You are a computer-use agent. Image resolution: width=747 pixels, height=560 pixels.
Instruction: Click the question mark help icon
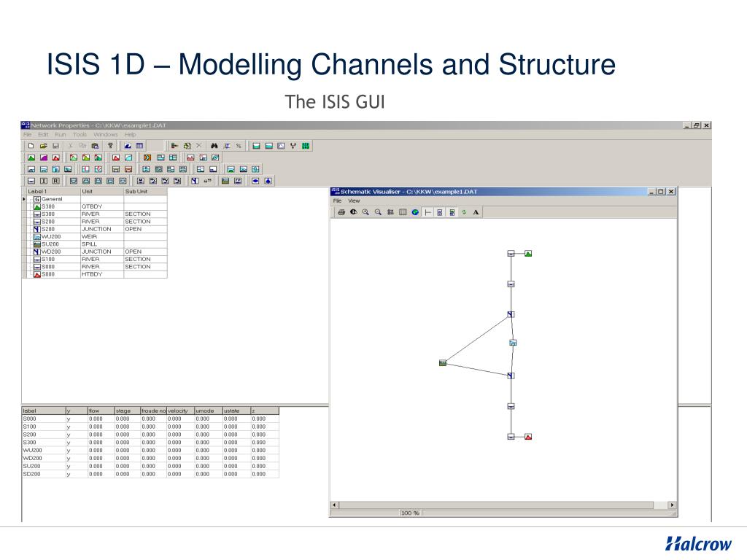pyautogui.click(x=110, y=146)
